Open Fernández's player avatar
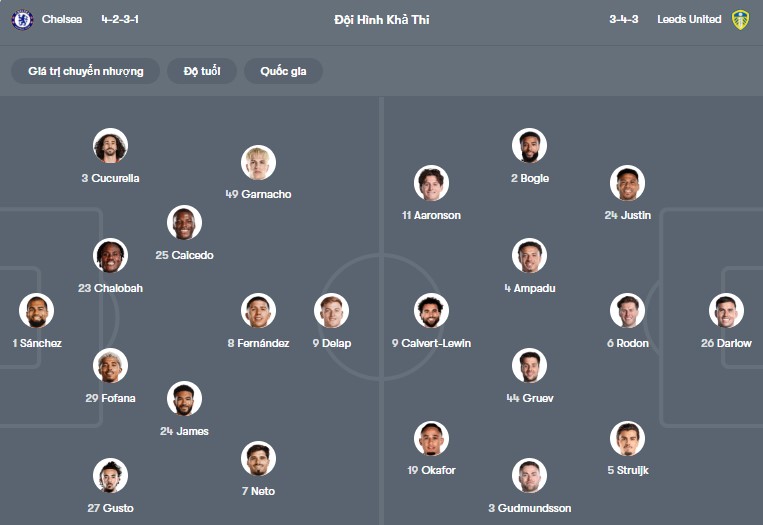This screenshot has height=525, width=763. coord(258,311)
